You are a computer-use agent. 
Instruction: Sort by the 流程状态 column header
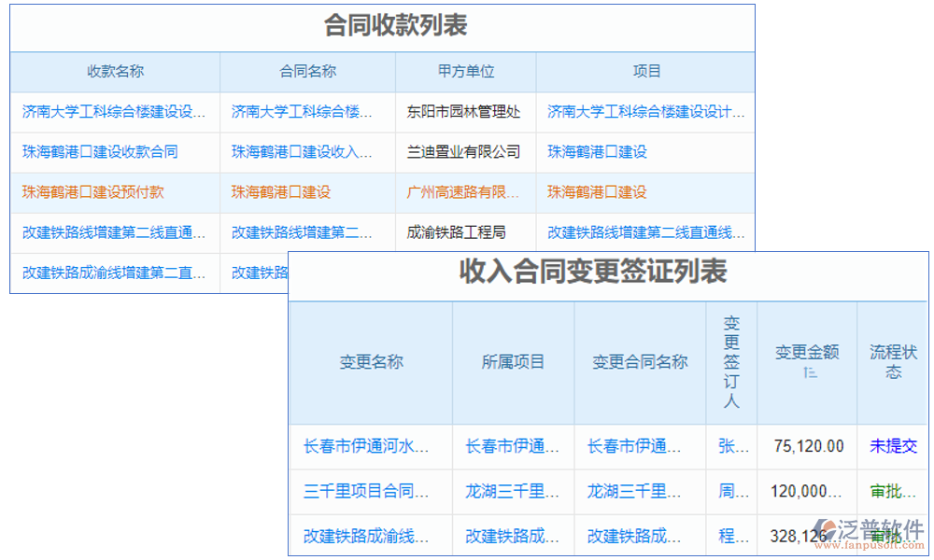click(893, 361)
